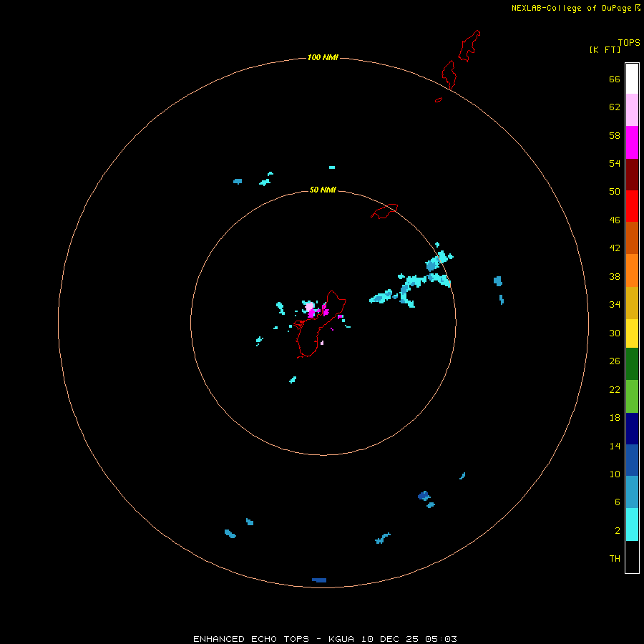Click the legend value 42
Screen dimensions: 644x644
point(615,248)
